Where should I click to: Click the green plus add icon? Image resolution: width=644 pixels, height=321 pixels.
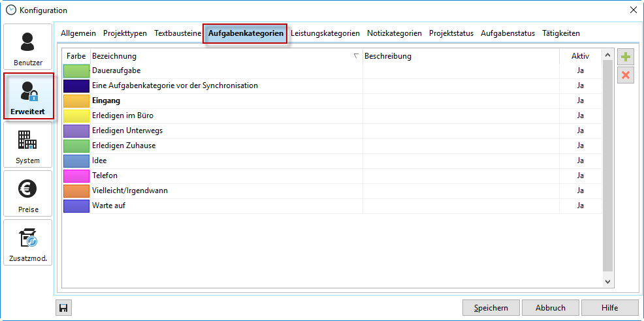point(626,57)
